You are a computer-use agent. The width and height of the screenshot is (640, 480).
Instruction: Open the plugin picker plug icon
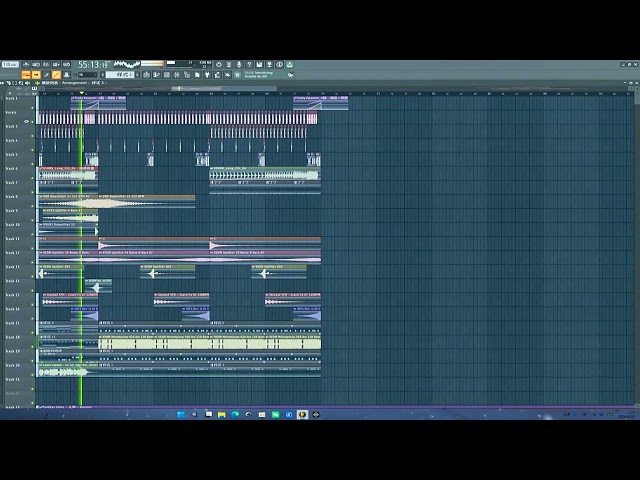(x=207, y=75)
